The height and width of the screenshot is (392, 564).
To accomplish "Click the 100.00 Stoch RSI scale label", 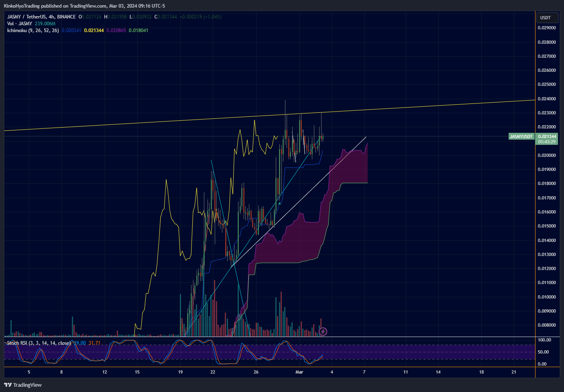I will pyautogui.click(x=545, y=340).
